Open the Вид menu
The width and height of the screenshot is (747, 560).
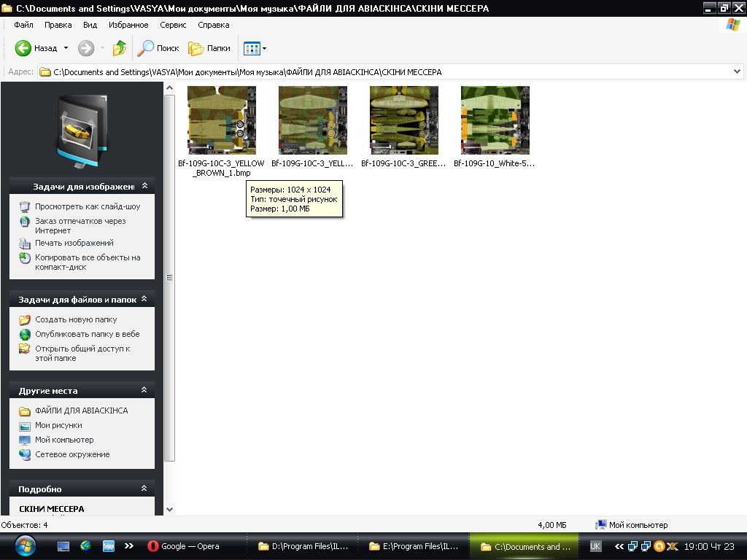click(90, 25)
